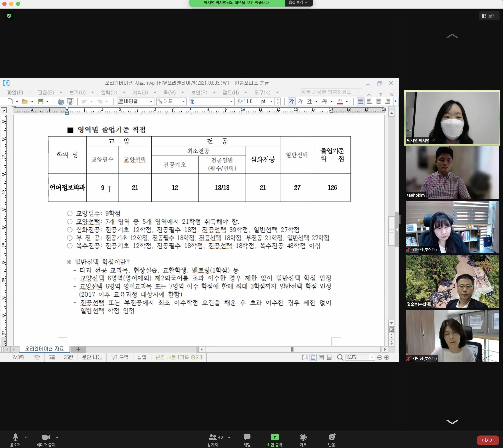Click the taehokim participant video thumbnail

pyautogui.click(x=452, y=172)
